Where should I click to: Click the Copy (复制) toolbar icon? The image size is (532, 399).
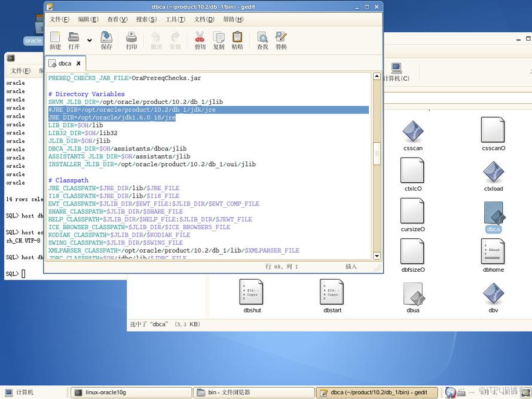[219, 41]
